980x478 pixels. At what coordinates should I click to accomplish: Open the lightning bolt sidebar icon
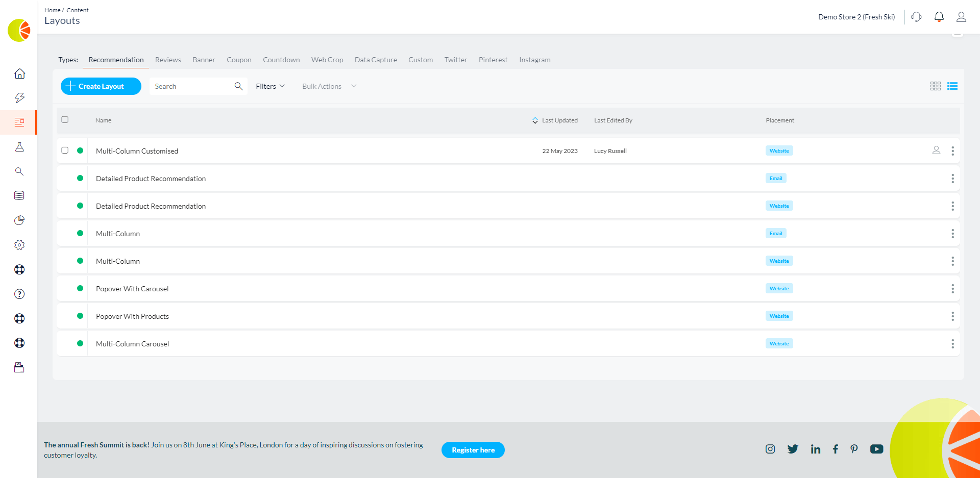(19, 98)
